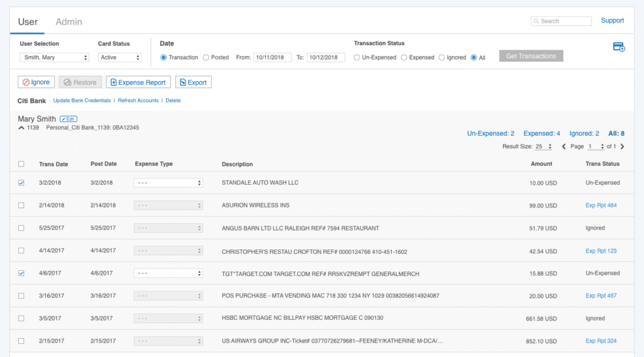
Task: Click Update Bank Credentials link
Action: coord(82,101)
